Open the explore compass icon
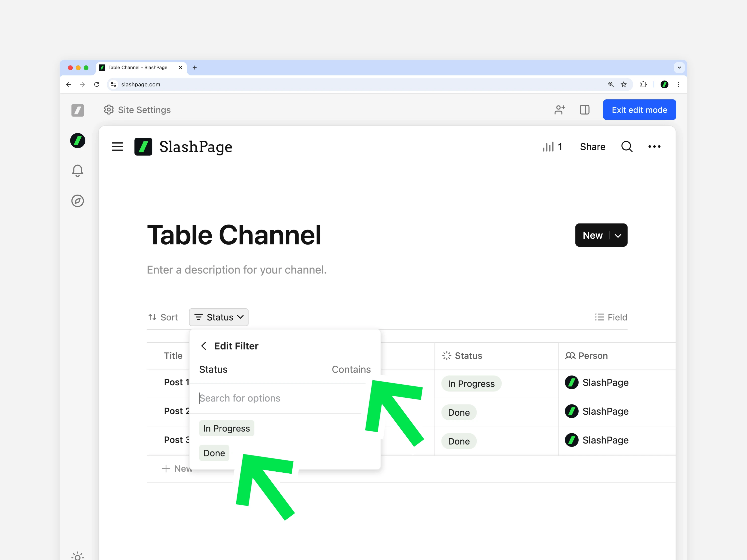This screenshot has height=560, width=747. pos(77,201)
